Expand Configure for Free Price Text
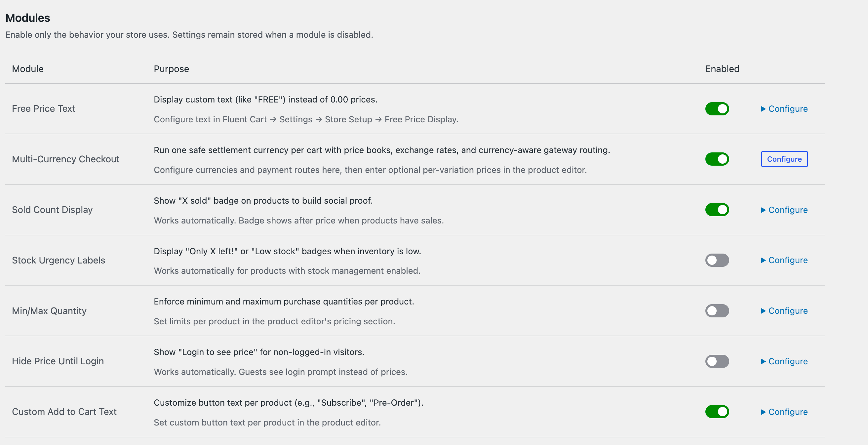The height and width of the screenshot is (445, 868). coord(784,108)
